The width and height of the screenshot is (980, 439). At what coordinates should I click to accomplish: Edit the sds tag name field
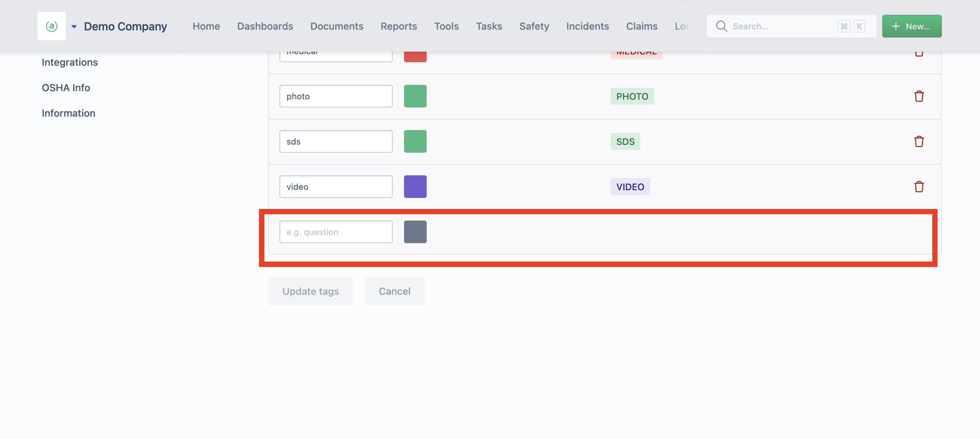click(x=336, y=141)
